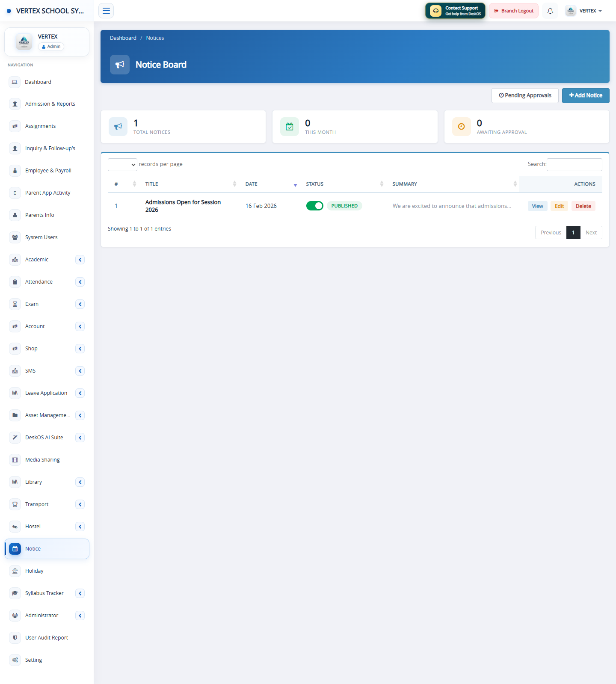Edit the Admissions Open notice

tap(559, 206)
